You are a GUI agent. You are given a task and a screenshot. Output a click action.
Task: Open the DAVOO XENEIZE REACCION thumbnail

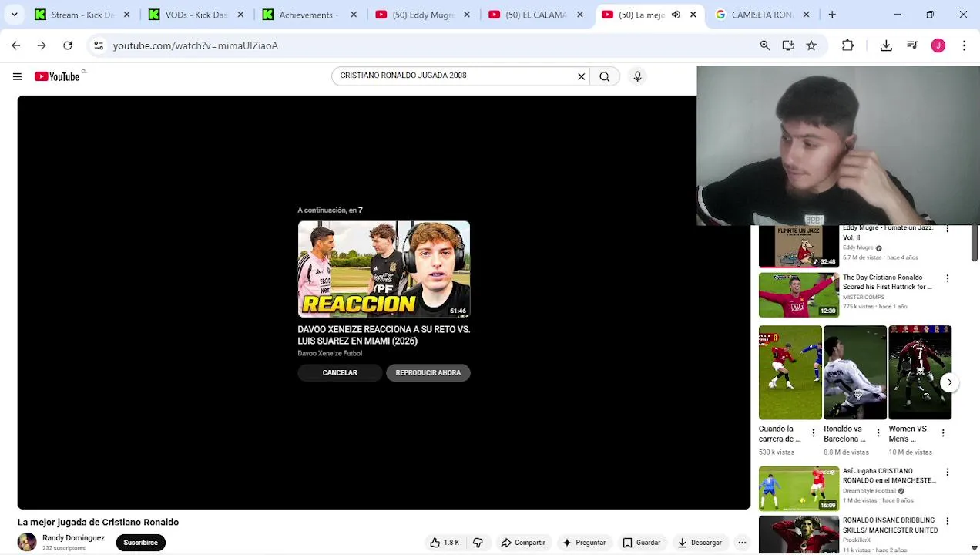point(384,269)
